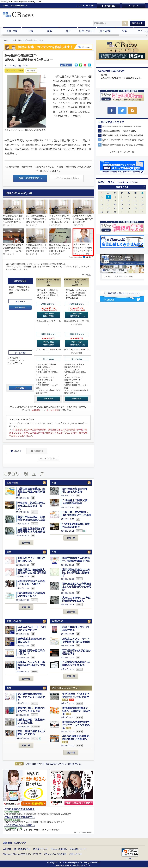Click CBnews logo at top left
The height and width of the screenshot is (868, 148).
[x=18, y=15]
